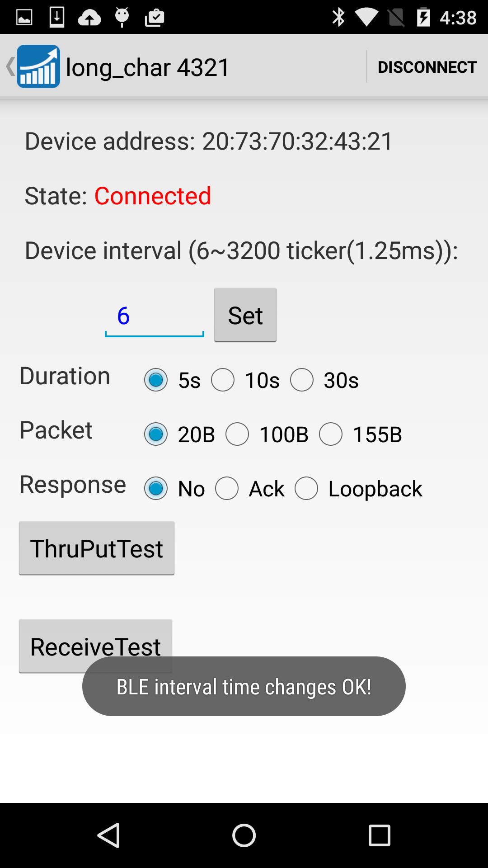
Task: Tap the app signal-chart icon in header
Action: (38, 66)
